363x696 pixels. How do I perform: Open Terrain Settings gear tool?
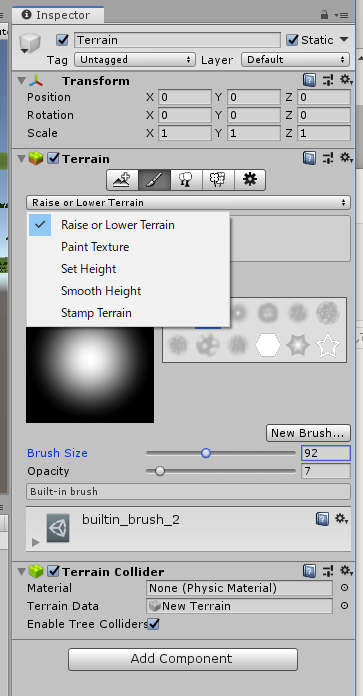tap(250, 180)
